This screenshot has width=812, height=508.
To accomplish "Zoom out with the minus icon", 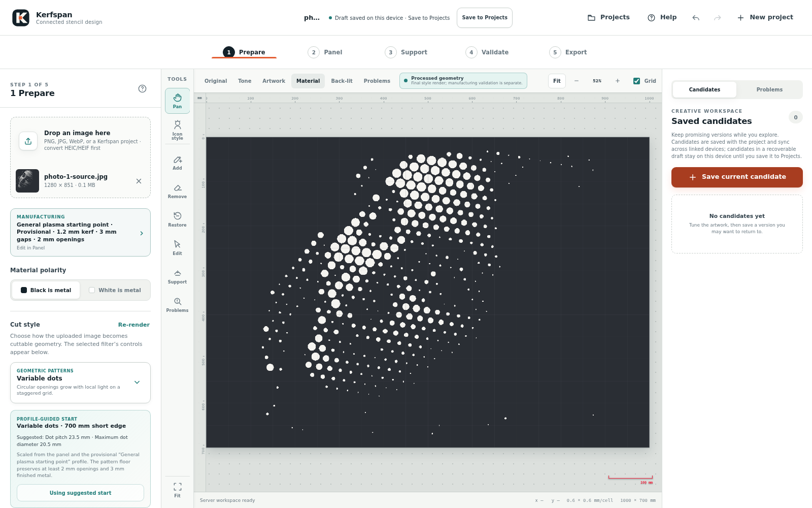I will point(577,81).
